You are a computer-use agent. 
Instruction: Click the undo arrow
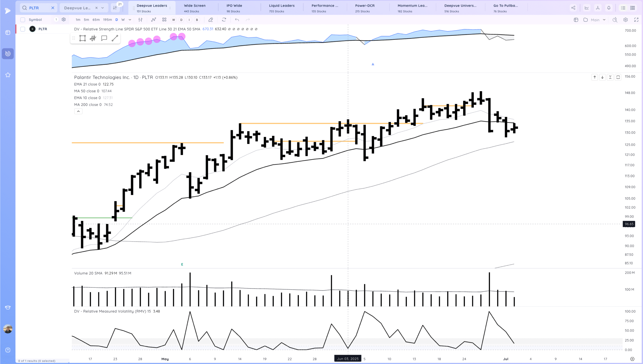point(237,20)
